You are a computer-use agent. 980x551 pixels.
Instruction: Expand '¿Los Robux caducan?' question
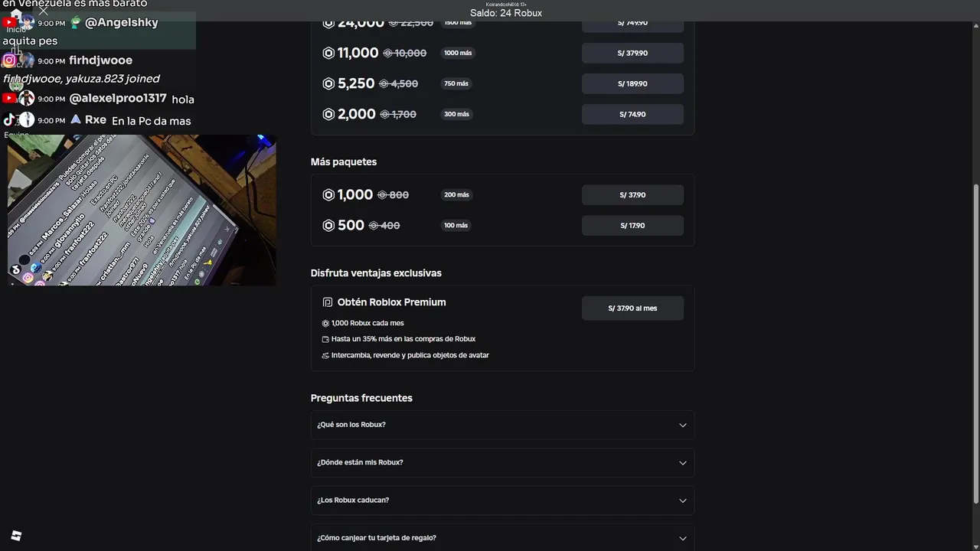[x=502, y=500]
